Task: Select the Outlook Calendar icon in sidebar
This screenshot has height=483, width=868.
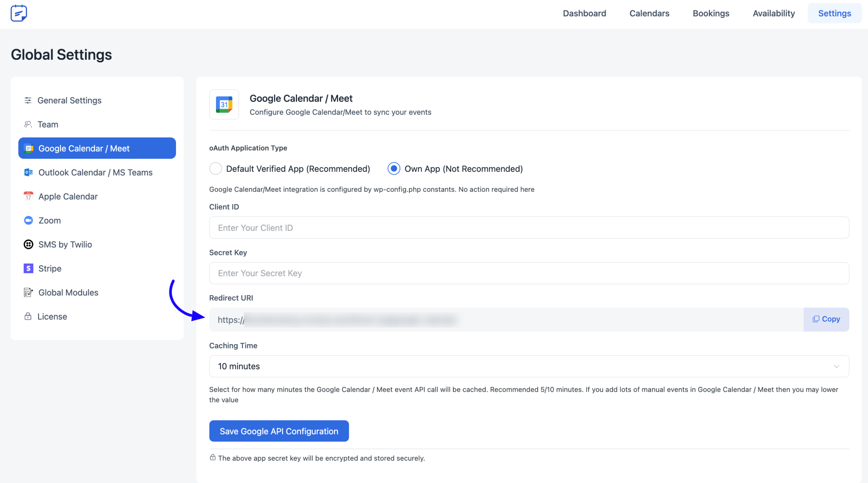Action: [28, 172]
